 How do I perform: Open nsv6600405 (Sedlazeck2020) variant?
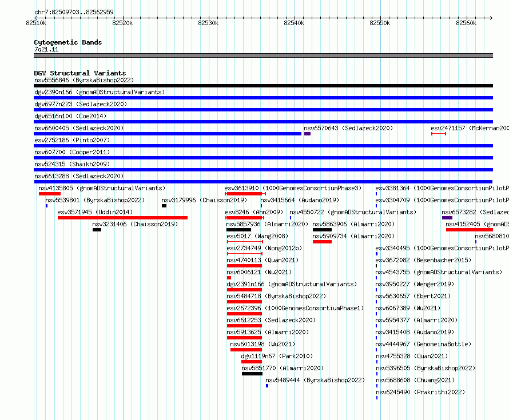tap(79, 128)
